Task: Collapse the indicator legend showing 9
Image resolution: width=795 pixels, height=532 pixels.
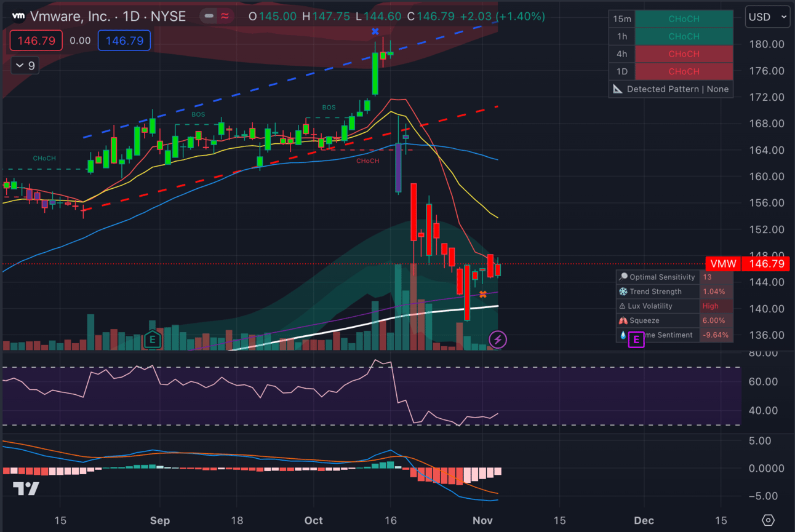Action: (25, 65)
